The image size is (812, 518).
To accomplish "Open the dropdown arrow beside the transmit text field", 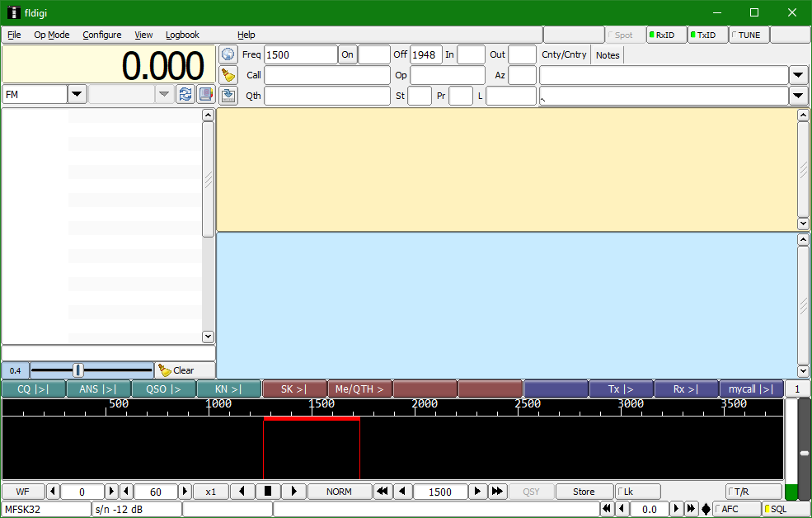I will [x=798, y=96].
